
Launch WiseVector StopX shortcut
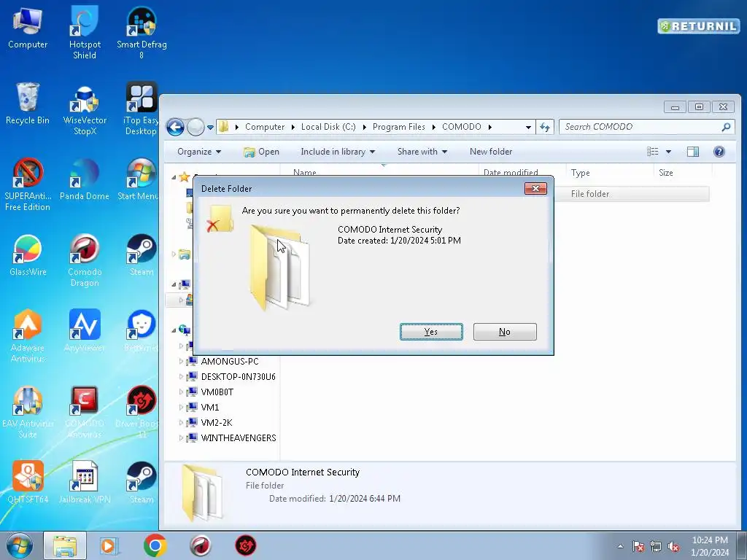[x=85, y=109]
